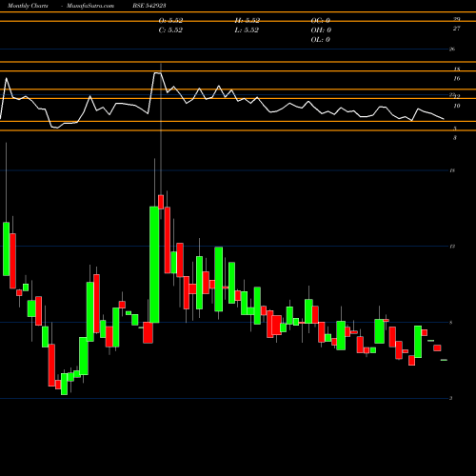Select the open value 'O: 5.52'
Viewport: 476px width, 476px height.
pyautogui.click(x=170, y=21)
